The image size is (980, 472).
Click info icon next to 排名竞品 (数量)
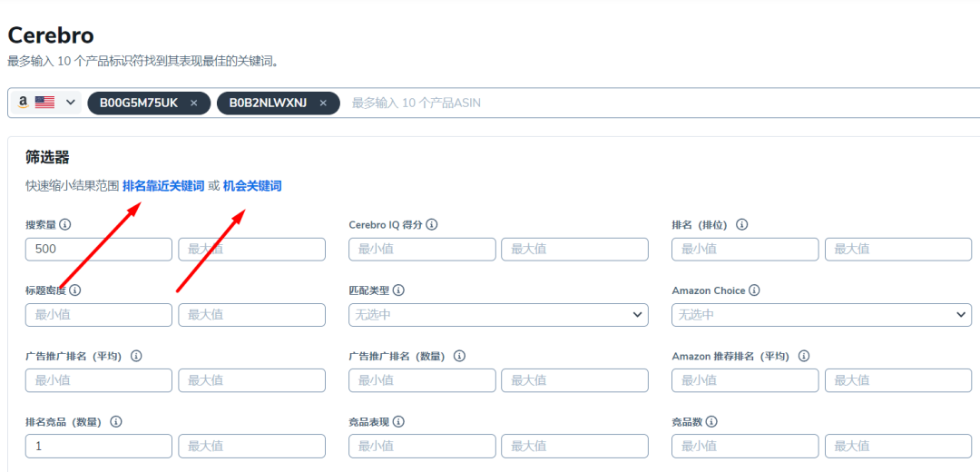(116, 422)
